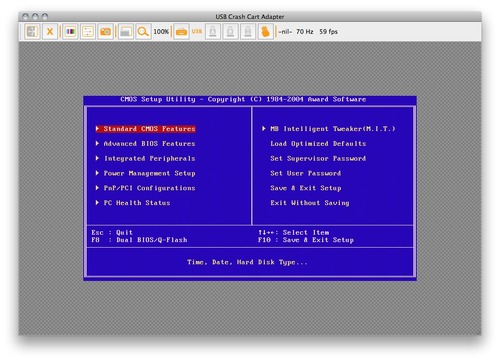Select MB Intelligent Tweaker(M.I.T.) entry

click(333, 129)
